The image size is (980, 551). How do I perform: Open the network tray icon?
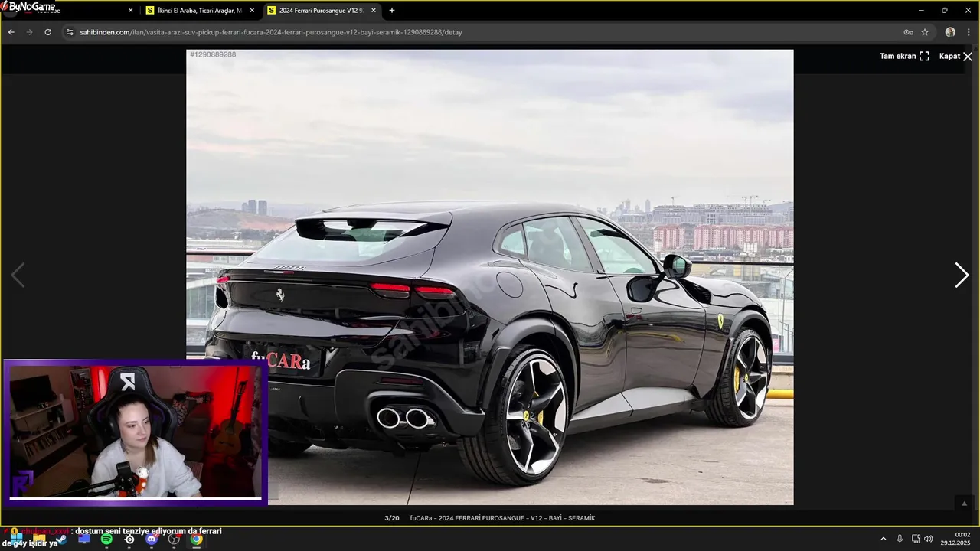[x=916, y=539]
